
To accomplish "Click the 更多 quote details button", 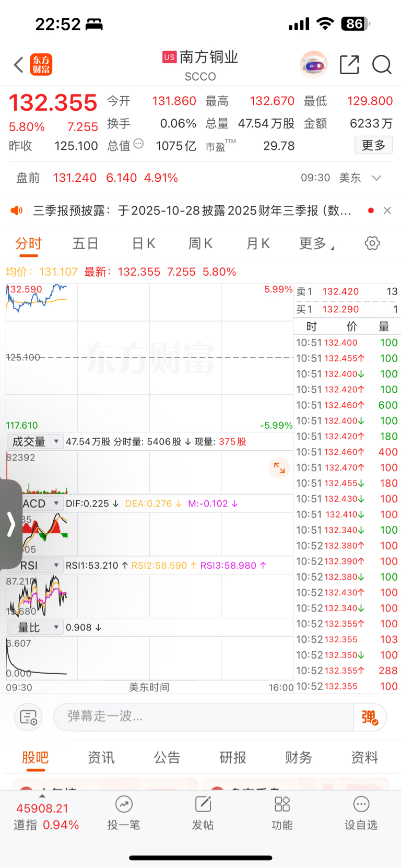I will (374, 145).
